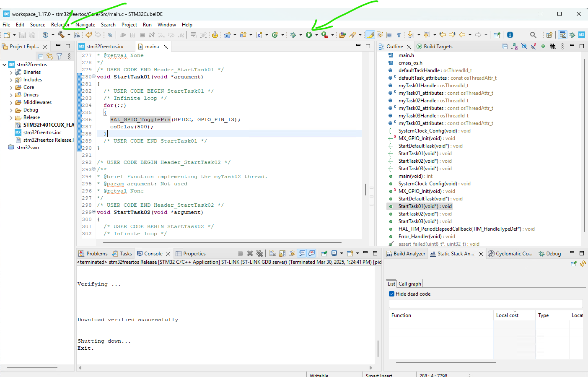Select the List sub-tab

391,284
